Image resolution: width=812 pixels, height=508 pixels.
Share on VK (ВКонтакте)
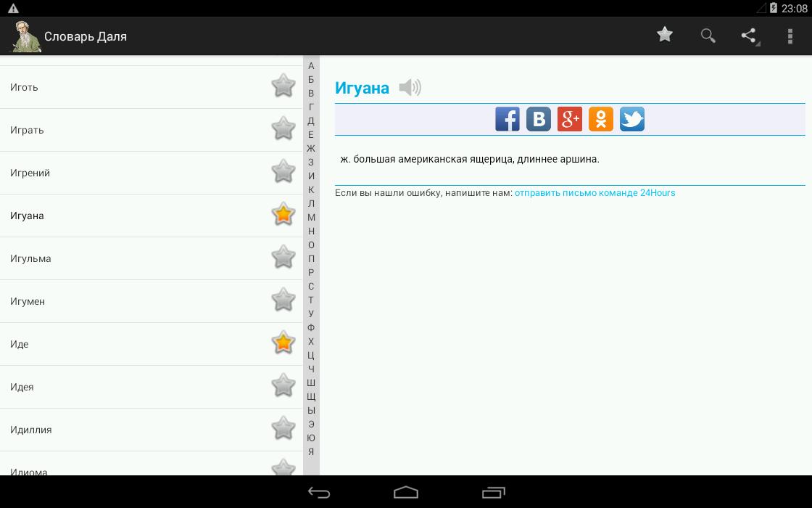click(x=539, y=119)
